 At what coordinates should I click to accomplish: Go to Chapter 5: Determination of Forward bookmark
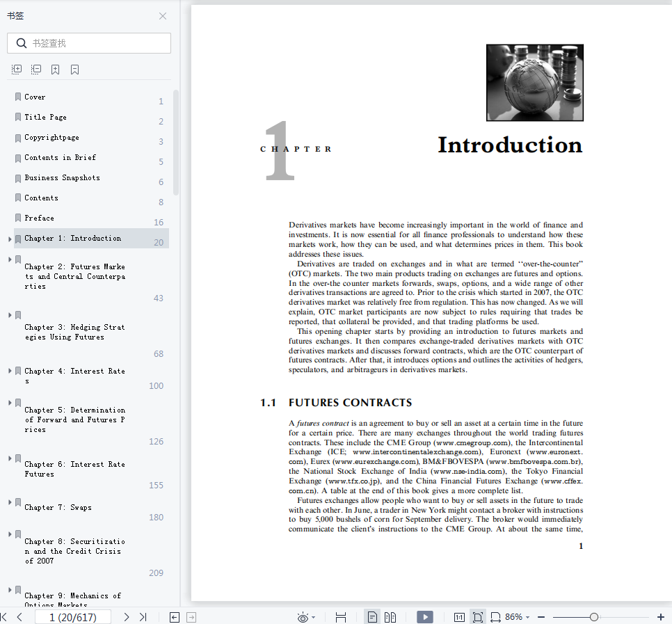point(75,419)
